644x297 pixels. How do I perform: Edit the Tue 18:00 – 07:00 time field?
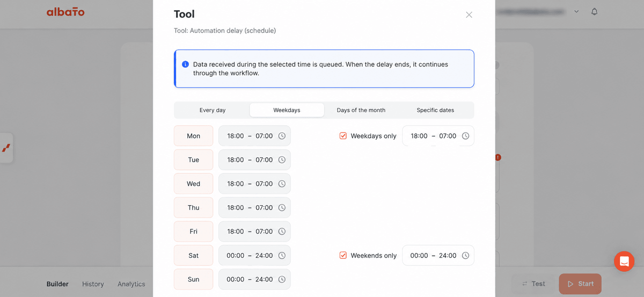(x=254, y=160)
